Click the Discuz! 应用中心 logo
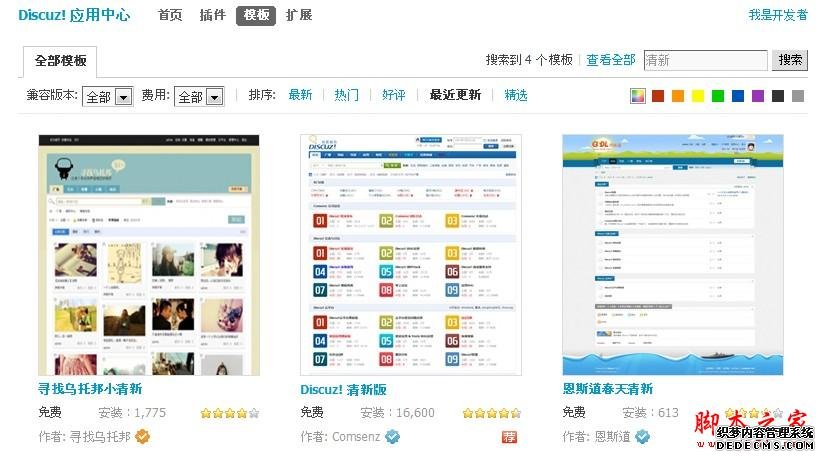Viewport: 825px width, 460px height. pyautogui.click(x=74, y=15)
